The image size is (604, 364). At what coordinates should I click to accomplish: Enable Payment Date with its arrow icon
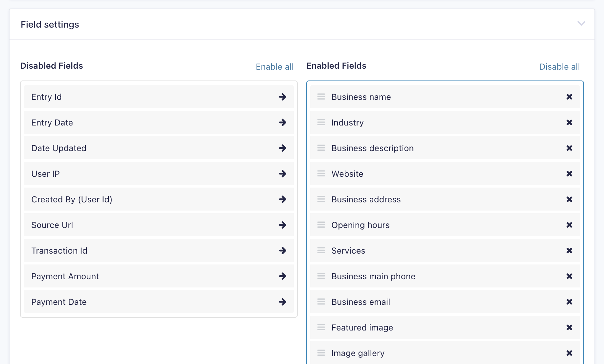pyautogui.click(x=283, y=302)
